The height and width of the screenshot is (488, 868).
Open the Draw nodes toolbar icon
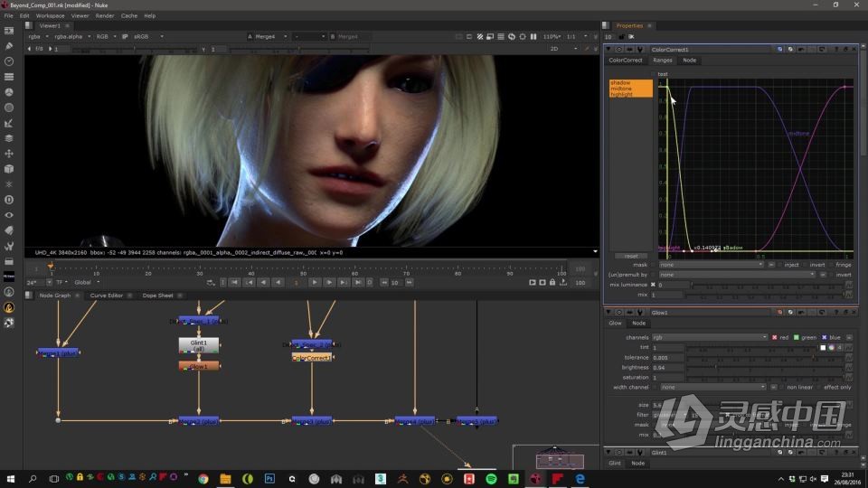tap(9, 46)
